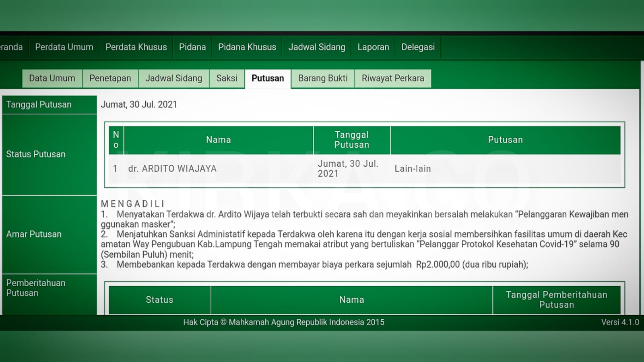The width and height of the screenshot is (644, 362).
Task: Click the Status header in the Pemberitahuan table
Action: click(159, 300)
